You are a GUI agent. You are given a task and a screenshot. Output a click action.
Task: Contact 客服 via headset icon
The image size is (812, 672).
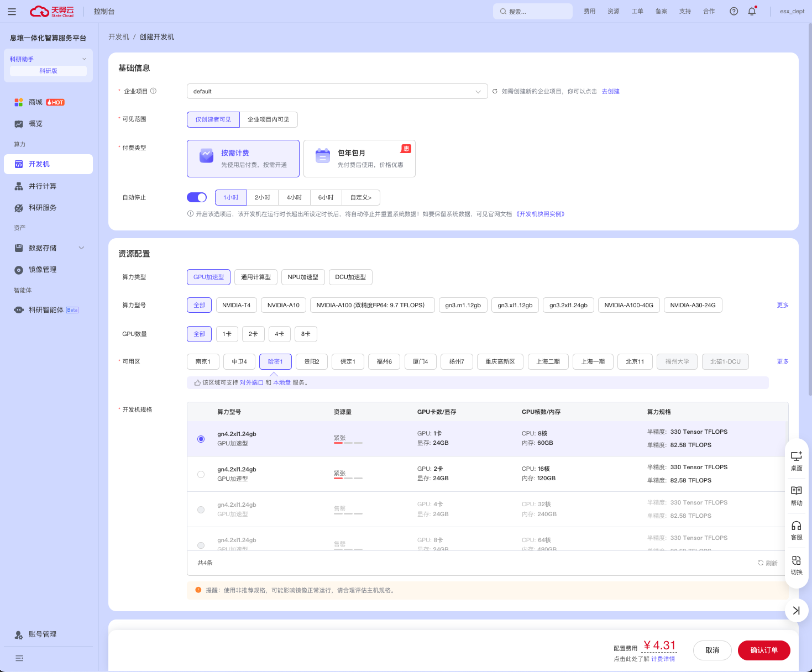[796, 530]
